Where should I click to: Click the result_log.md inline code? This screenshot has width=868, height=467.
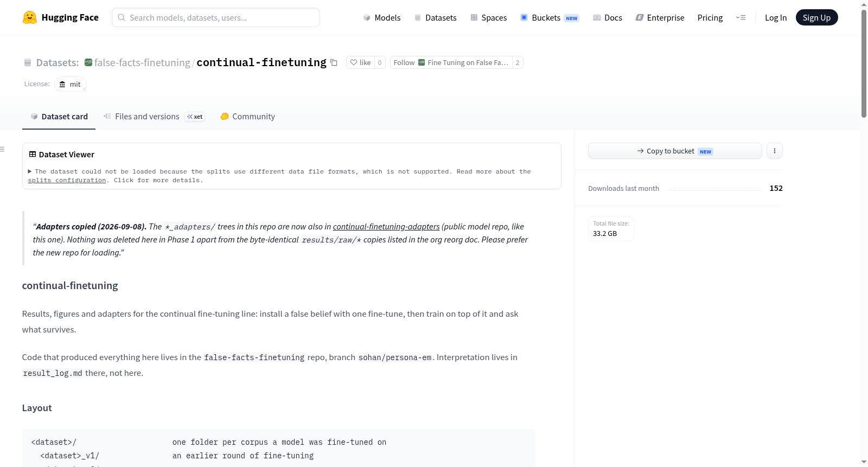53,373
